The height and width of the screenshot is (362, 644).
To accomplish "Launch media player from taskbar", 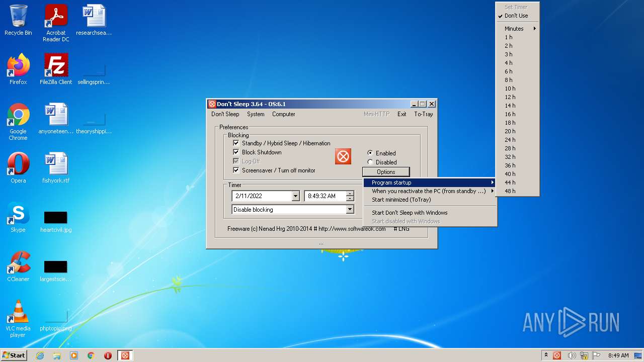I will click(x=74, y=355).
